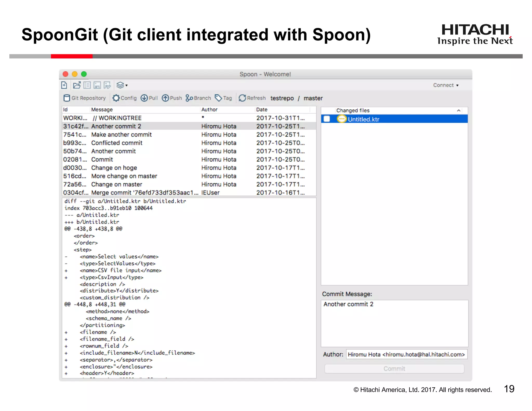Click the green macOS maximize button

pos(84,74)
